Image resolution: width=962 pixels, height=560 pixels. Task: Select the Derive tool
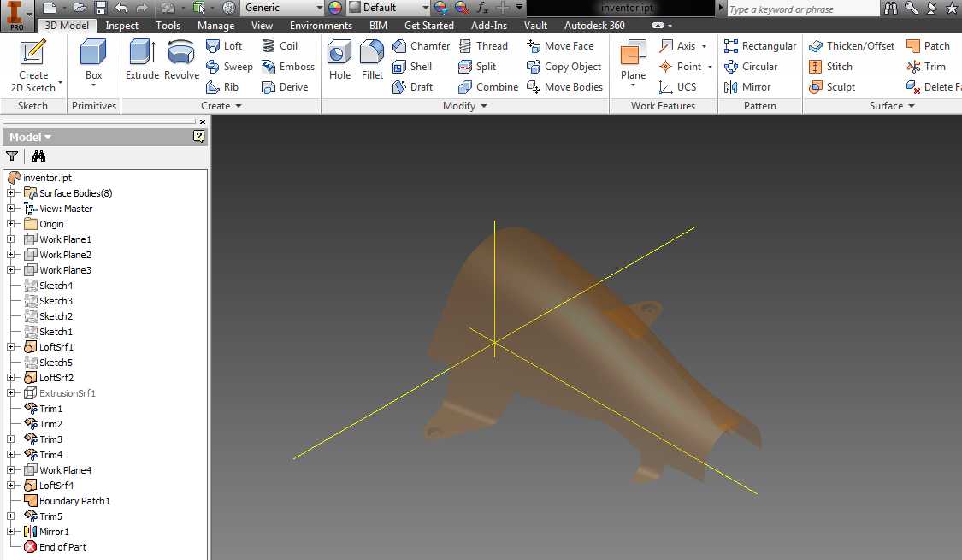285,87
